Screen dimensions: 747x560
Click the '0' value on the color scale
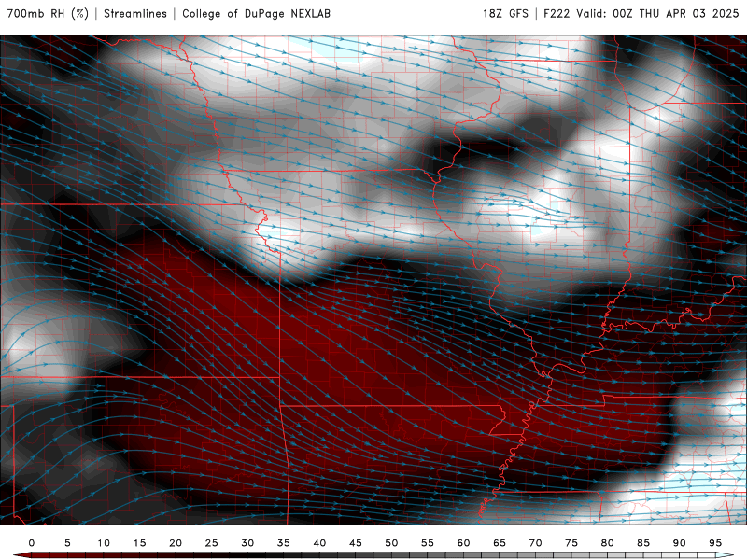coord(32,543)
